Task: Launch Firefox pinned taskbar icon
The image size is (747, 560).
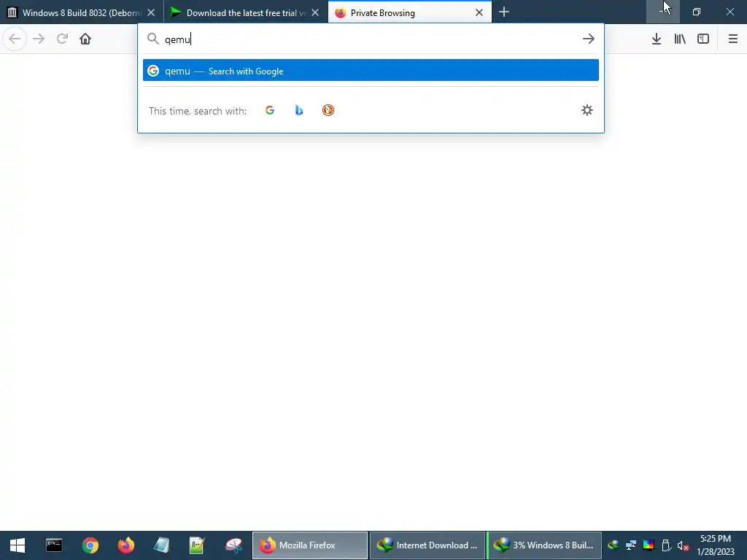Action: click(126, 545)
